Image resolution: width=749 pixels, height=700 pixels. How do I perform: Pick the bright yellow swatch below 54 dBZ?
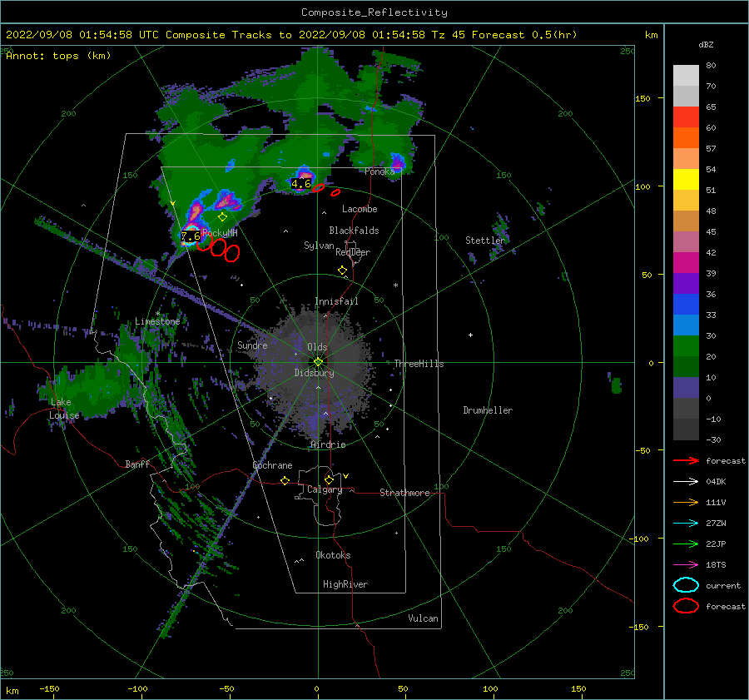coord(686,180)
